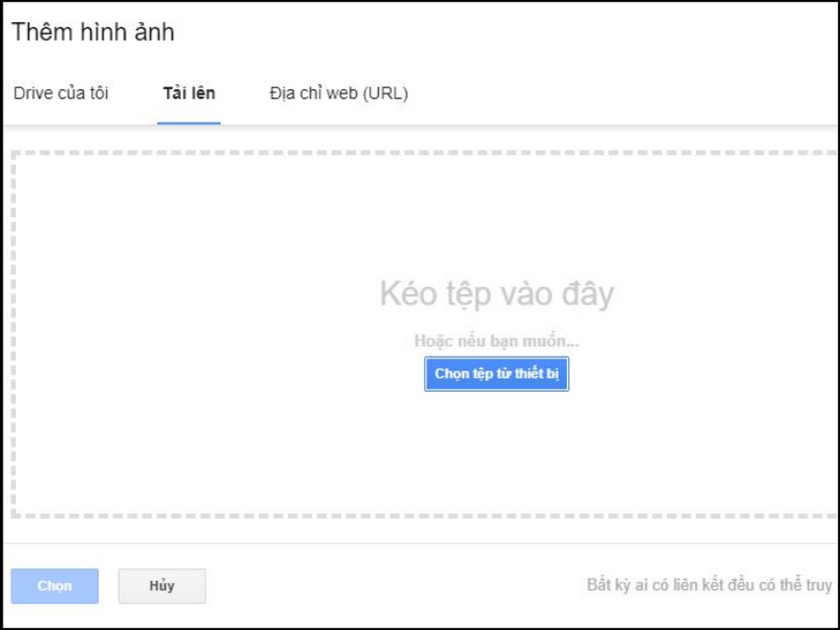Click blank header area right of "Thêm hình ảnh"
Viewport: 840px width, 630px height.
(507, 33)
